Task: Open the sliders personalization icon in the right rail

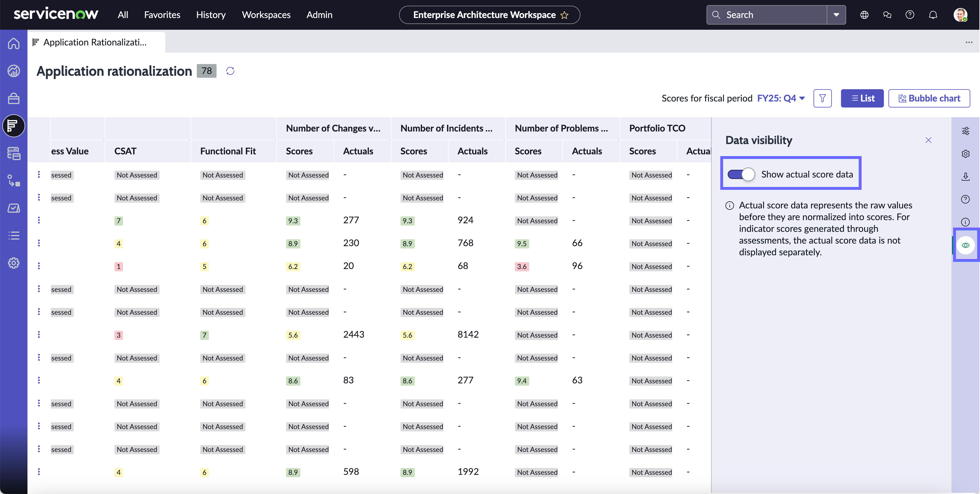Action: point(965,131)
